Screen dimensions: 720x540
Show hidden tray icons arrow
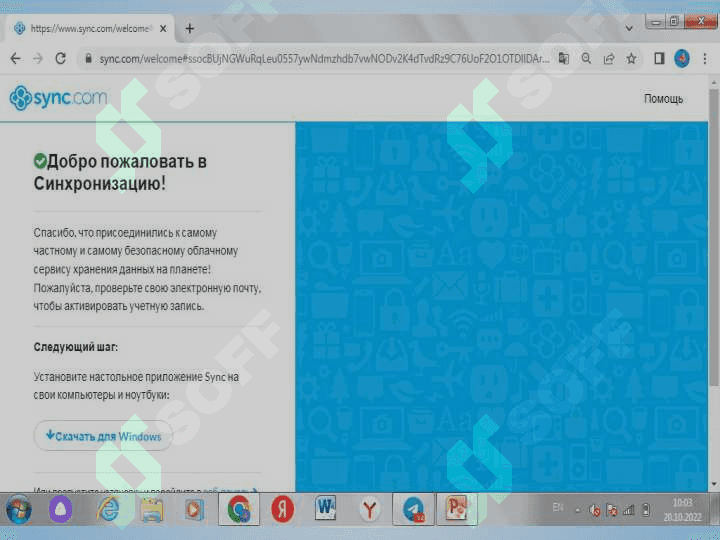click(x=578, y=510)
